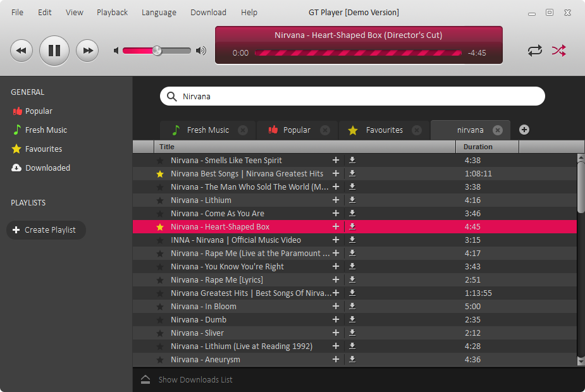
Task: Click the previous track rewind button
Action: (22, 51)
